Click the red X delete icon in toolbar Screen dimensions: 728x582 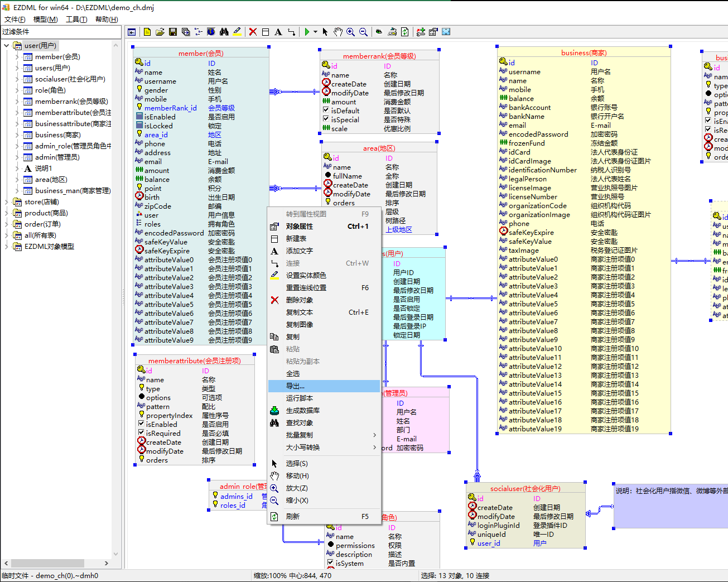click(x=253, y=32)
